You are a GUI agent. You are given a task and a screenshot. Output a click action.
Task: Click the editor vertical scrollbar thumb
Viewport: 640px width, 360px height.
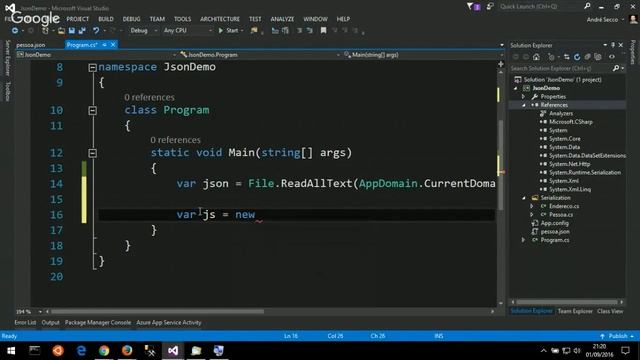click(x=501, y=165)
